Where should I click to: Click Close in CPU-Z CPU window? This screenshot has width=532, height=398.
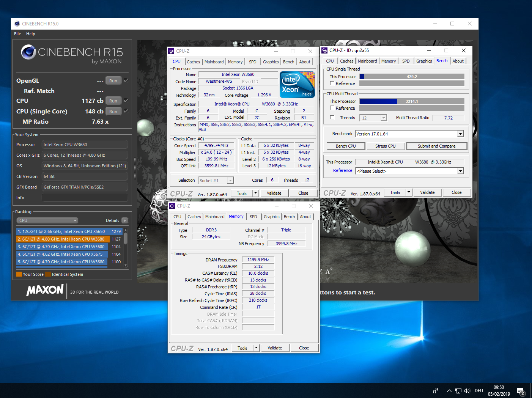coord(303,193)
